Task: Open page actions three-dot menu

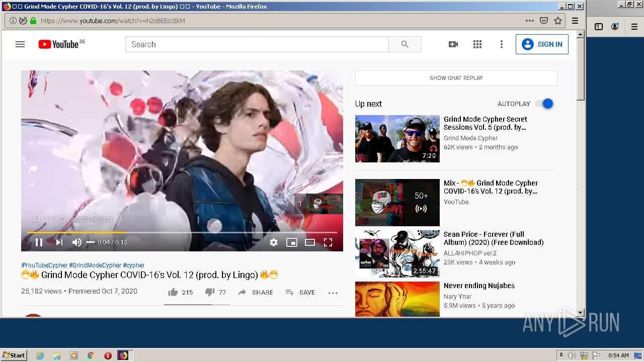Action: tap(529, 21)
